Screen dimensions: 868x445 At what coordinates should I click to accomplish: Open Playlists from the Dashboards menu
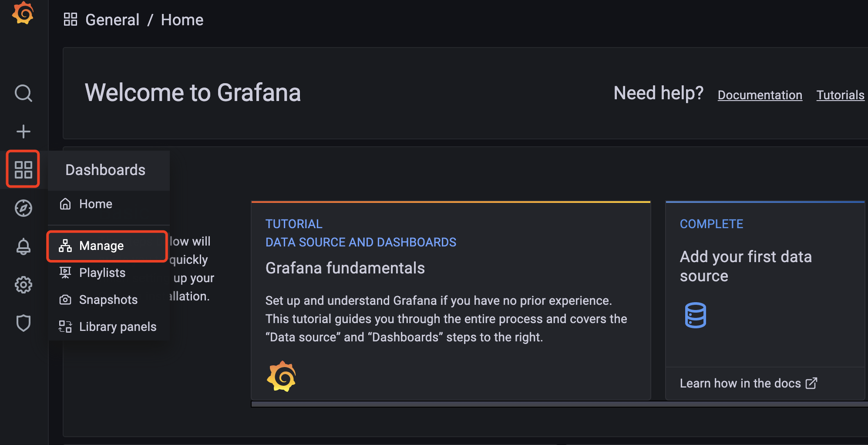(x=102, y=273)
